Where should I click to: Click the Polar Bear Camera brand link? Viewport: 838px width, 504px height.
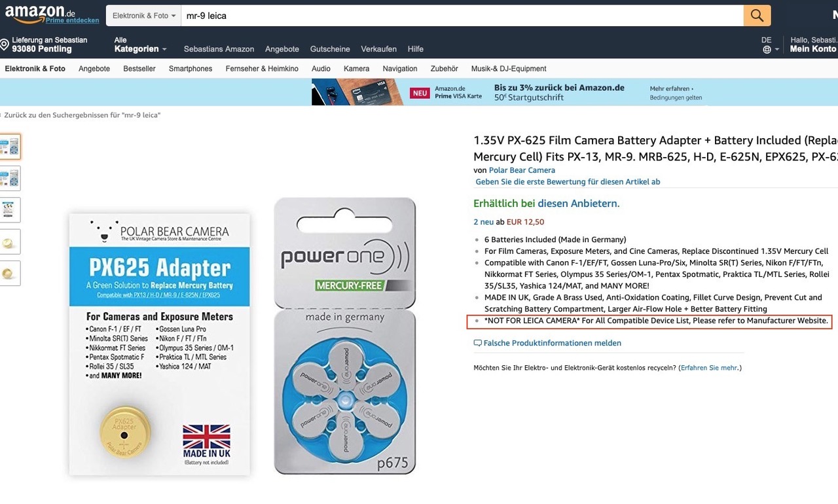tap(522, 170)
